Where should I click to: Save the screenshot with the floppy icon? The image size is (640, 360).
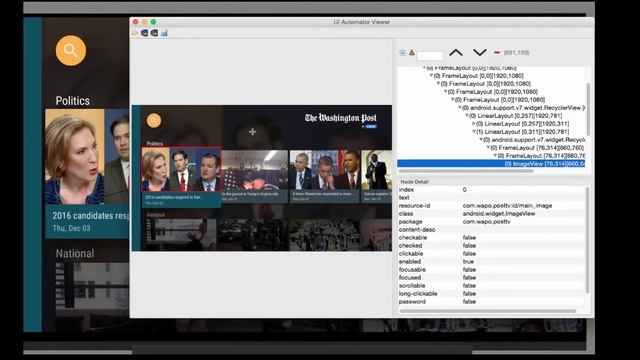pos(164,33)
